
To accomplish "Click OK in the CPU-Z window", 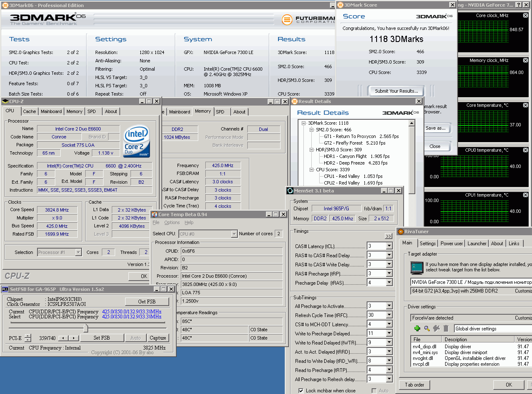I will tap(144, 276).
